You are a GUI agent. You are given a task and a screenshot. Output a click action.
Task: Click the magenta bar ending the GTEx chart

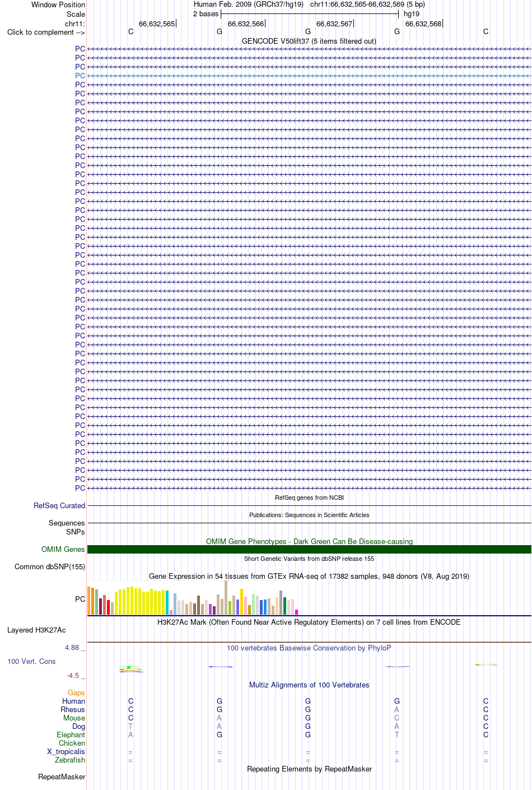coord(297,612)
